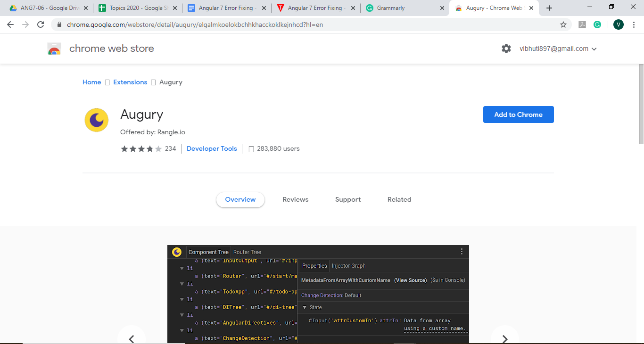Viewport: 644px width, 344px height.
Task: Go to the Home breadcrumb link
Action: 92,82
